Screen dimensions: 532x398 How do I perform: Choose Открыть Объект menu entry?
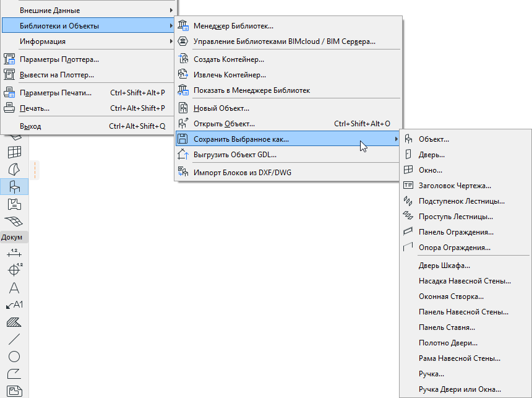[x=288, y=124]
